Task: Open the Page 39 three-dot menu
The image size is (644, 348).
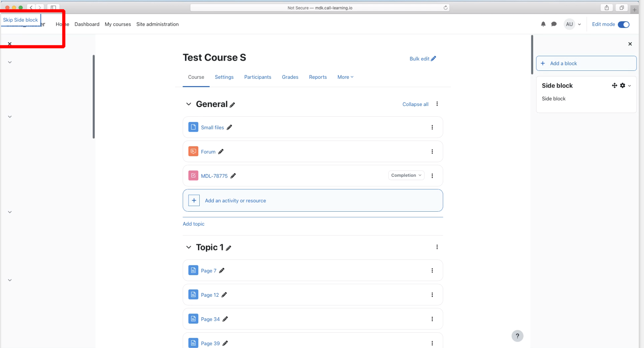Action: [432, 343]
